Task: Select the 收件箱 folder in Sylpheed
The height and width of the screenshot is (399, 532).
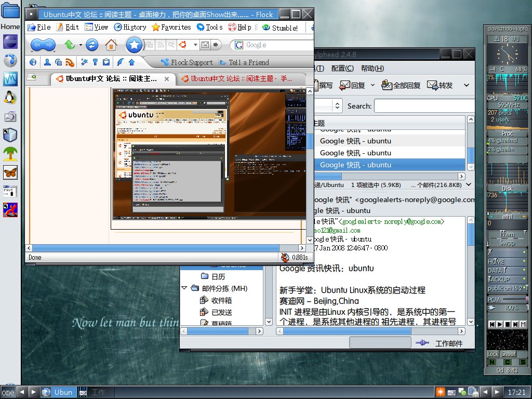Action: (216, 300)
